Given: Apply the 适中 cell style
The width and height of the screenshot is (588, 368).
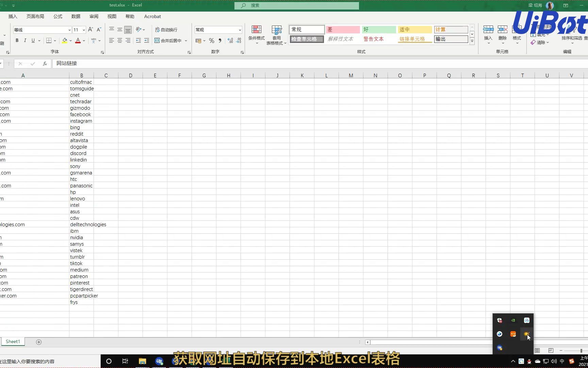Looking at the screenshot, I should 415,30.
